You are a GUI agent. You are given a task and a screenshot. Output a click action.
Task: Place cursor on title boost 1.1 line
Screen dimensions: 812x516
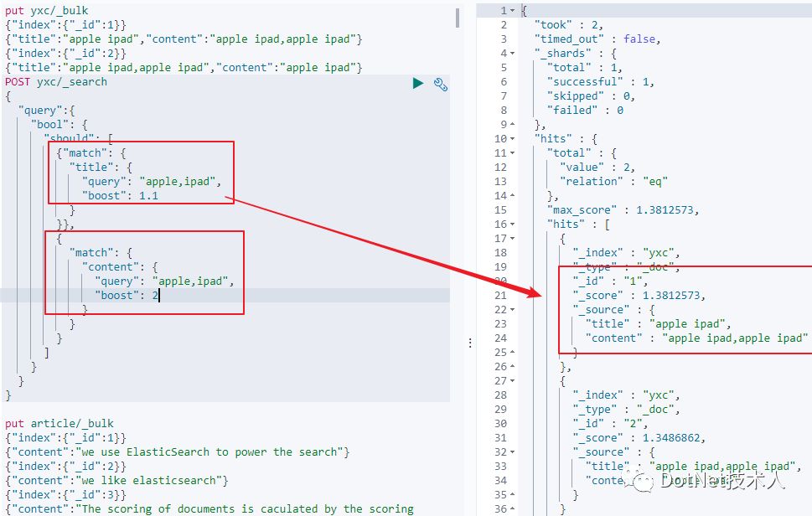coord(120,196)
